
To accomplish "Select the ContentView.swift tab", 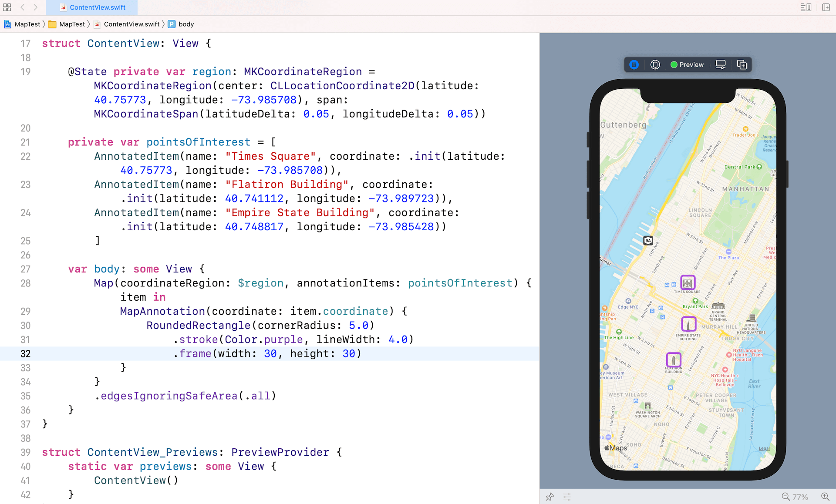I will pos(92,7).
